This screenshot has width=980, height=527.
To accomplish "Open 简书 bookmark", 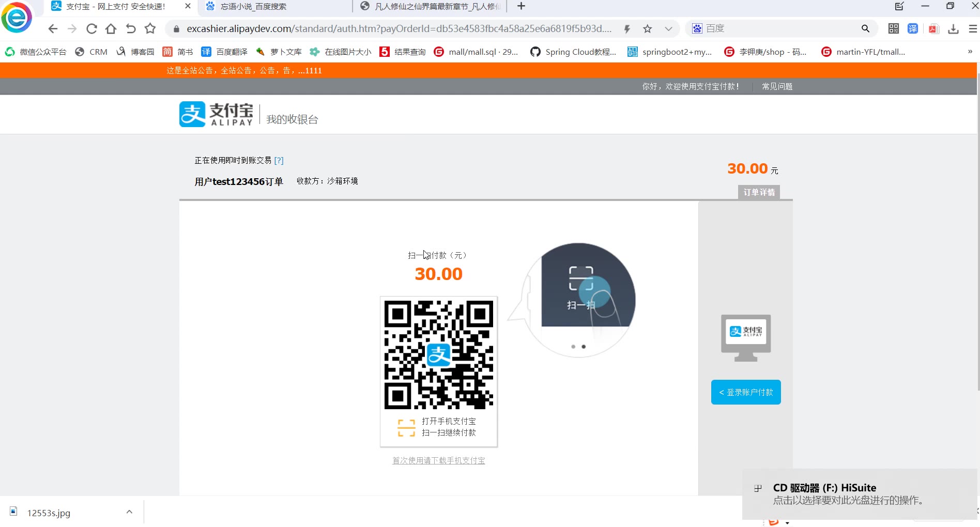I will 178,52.
